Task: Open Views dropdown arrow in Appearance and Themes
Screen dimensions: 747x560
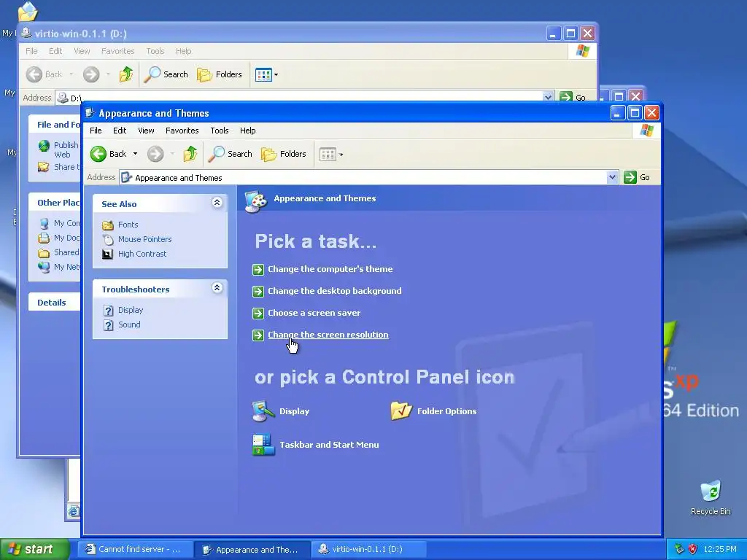Action: pyautogui.click(x=341, y=155)
